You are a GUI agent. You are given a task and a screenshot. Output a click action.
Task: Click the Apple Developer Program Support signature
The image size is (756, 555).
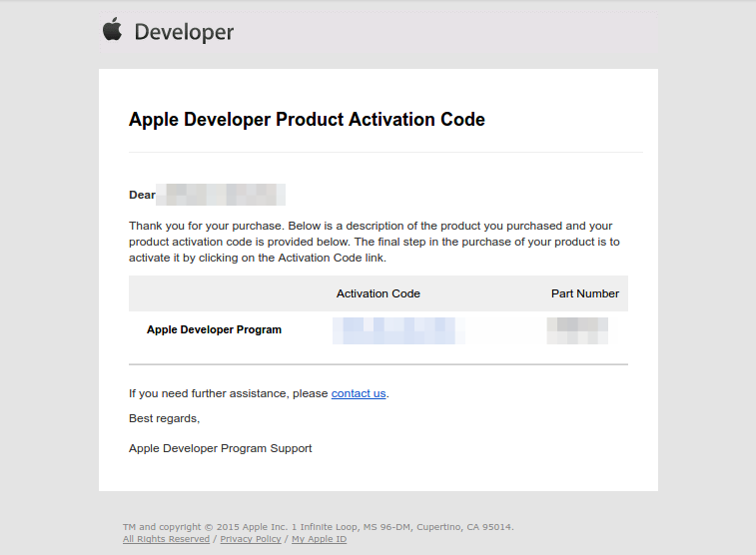coord(221,448)
